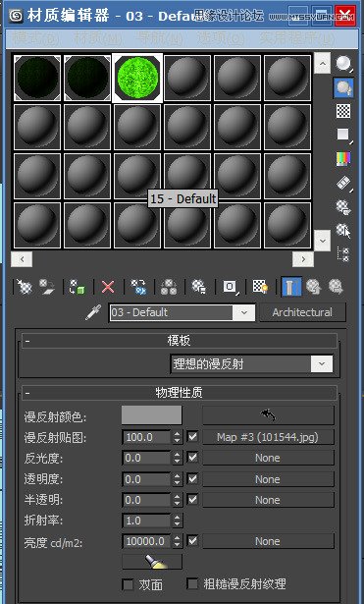Image resolution: width=364 pixels, height=604 pixels.
Task: Click the 反光度 spinner arrows
Action: coord(177,458)
